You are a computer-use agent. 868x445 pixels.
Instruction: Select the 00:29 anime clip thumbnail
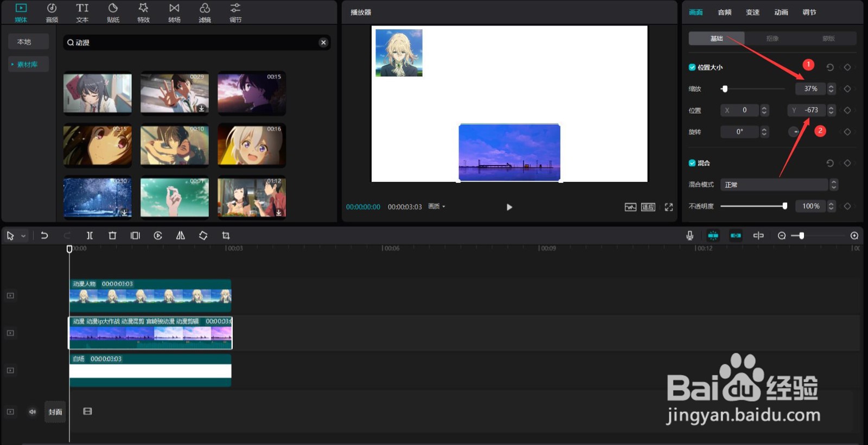coord(174,93)
